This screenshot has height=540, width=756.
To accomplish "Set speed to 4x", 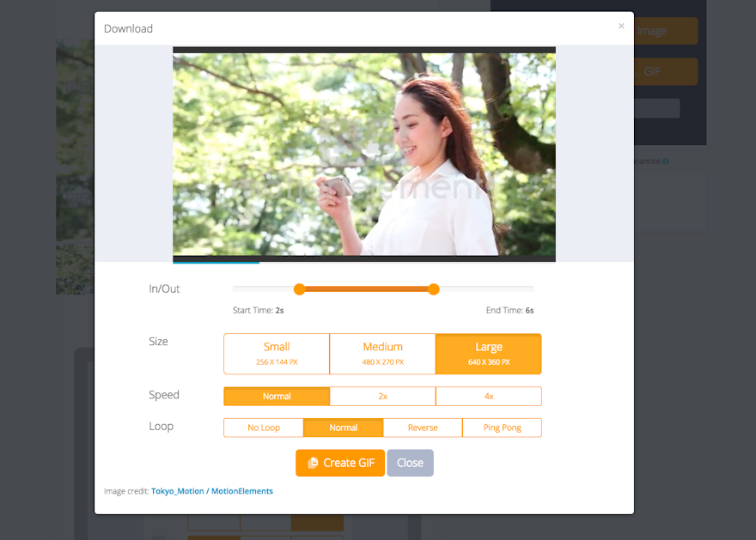I will point(488,397).
